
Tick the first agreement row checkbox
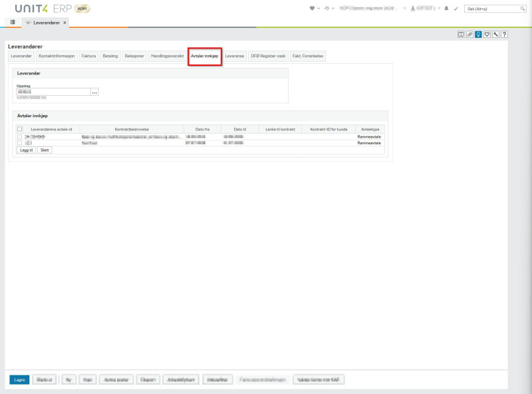point(20,137)
